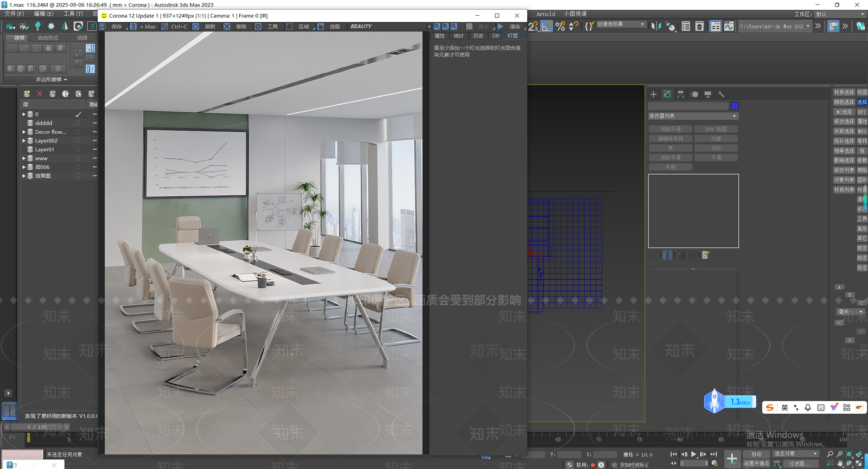Toggle the hide dash for layer 0
The image size is (868, 469).
pos(94,114)
